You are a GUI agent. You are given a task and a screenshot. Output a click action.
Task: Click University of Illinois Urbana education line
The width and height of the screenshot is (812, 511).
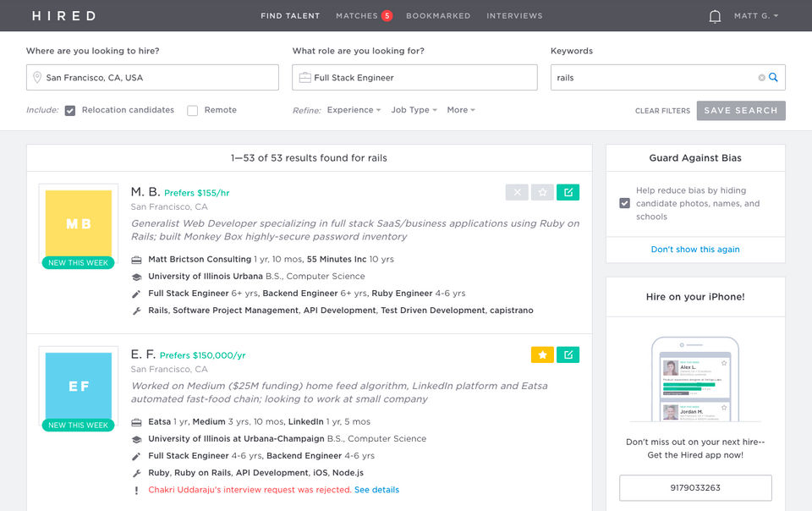(x=256, y=277)
